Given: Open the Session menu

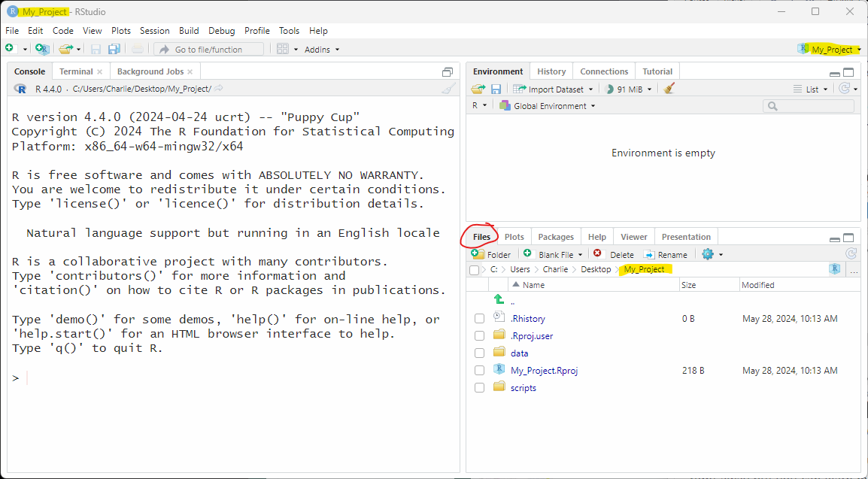Looking at the screenshot, I should click(x=154, y=31).
